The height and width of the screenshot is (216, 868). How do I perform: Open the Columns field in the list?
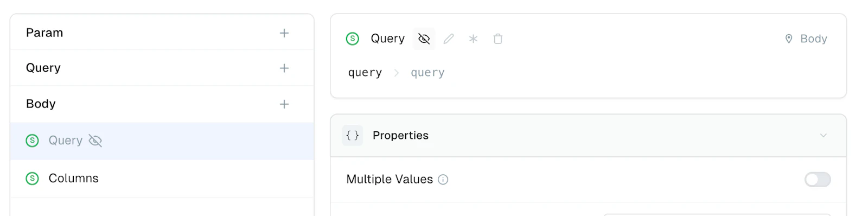[x=162, y=179]
